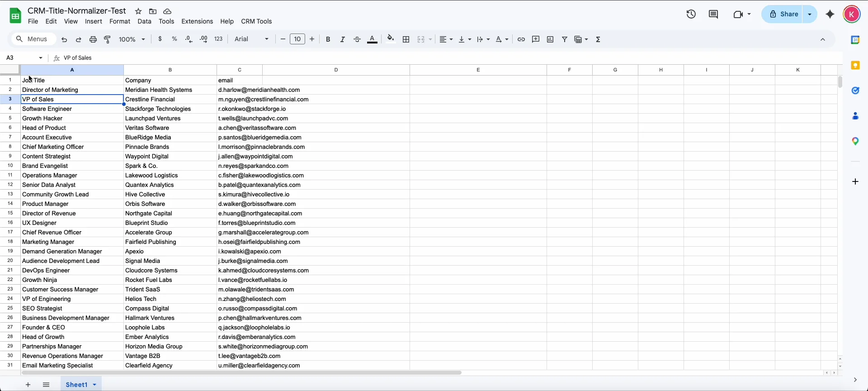Open the Data menu
Image resolution: width=868 pixels, height=391 pixels.
point(145,21)
